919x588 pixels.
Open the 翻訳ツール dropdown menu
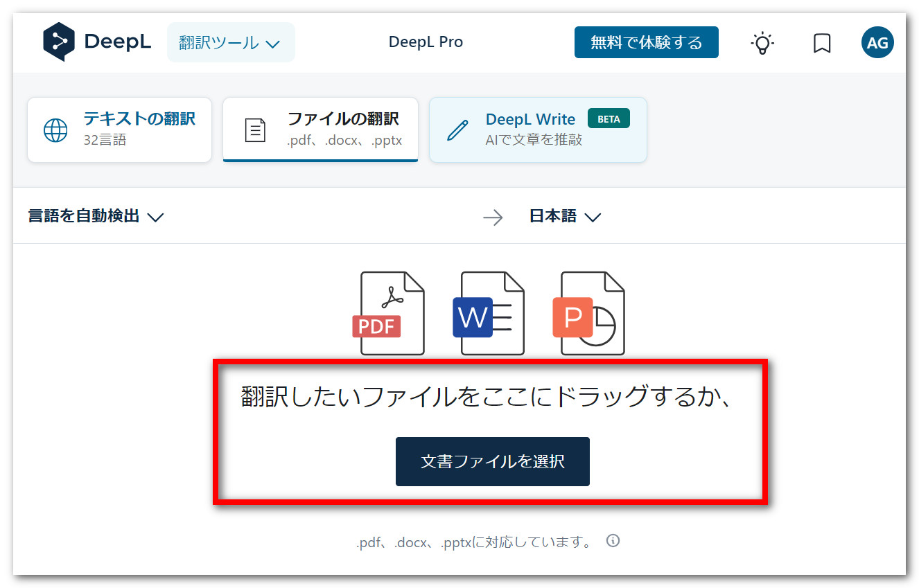click(231, 42)
